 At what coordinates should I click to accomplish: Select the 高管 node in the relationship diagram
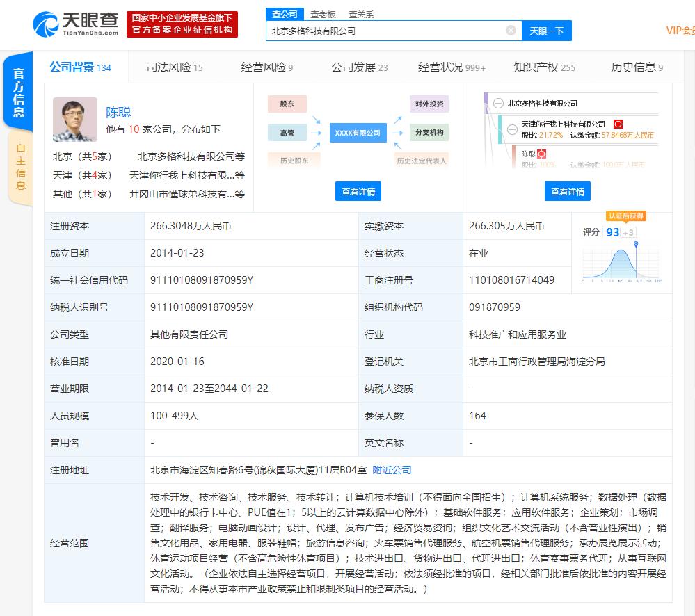point(287,133)
